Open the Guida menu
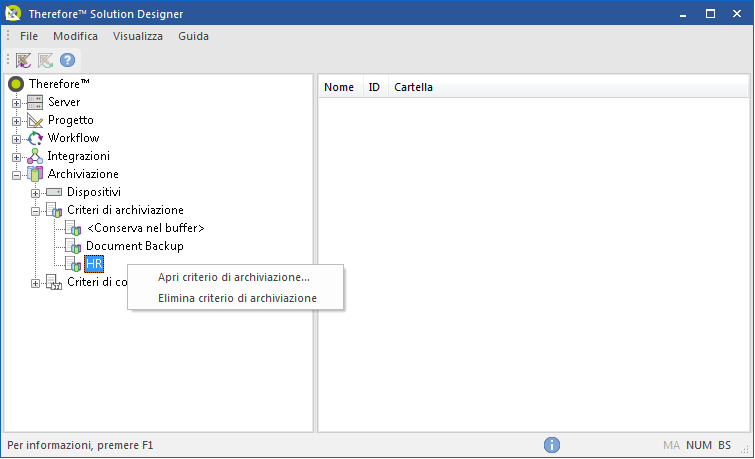Viewport: 755px width, 459px height. coord(194,36)
